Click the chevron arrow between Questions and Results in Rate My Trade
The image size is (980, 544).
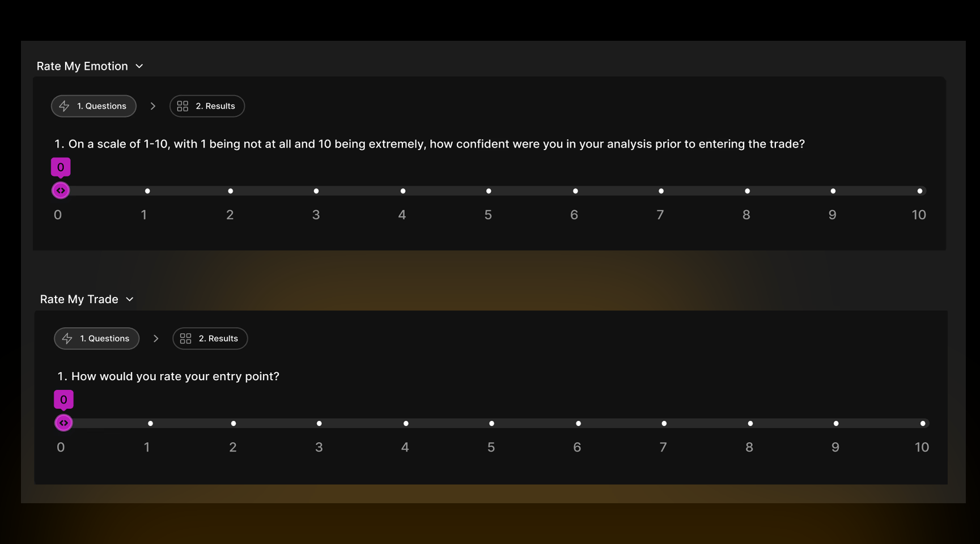click(156, 338)
